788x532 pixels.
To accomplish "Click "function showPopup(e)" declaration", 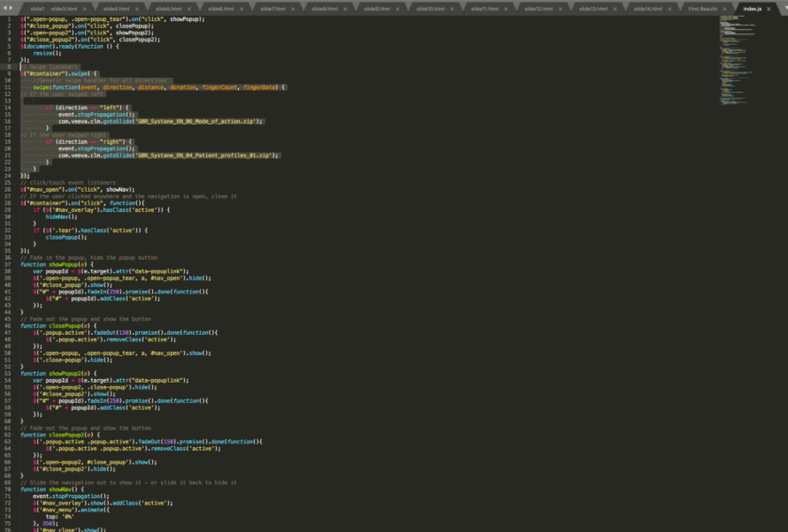I will [x=57, y=264].
